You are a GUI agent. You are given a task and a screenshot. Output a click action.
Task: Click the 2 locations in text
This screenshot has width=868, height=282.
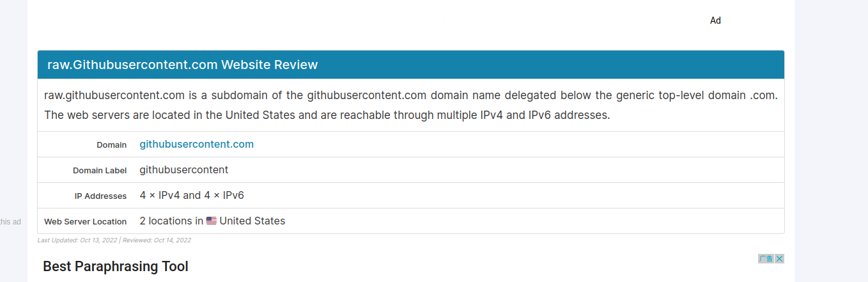(171, 221)
